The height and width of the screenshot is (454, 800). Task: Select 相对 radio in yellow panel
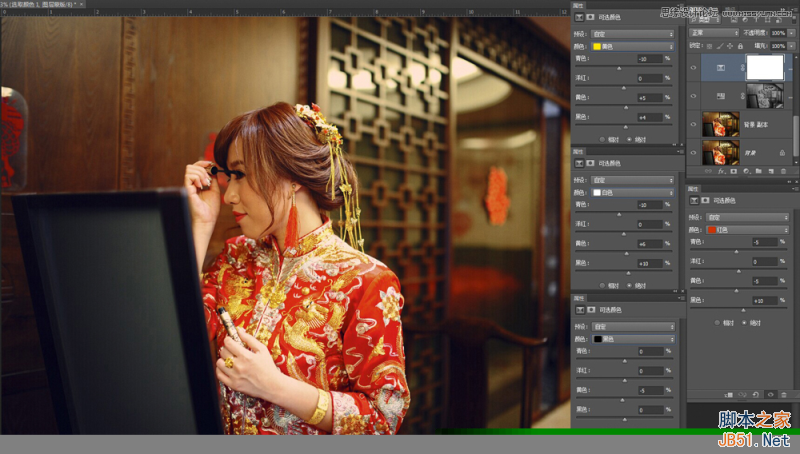(x=602, y=139)
